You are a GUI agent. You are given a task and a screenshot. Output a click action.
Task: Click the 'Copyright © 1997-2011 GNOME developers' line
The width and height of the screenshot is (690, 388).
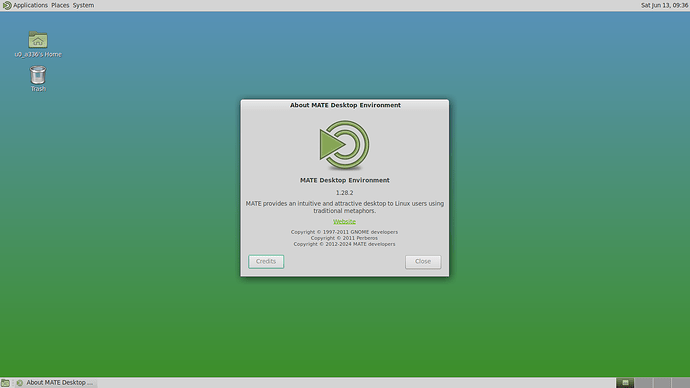pos(345,232)
